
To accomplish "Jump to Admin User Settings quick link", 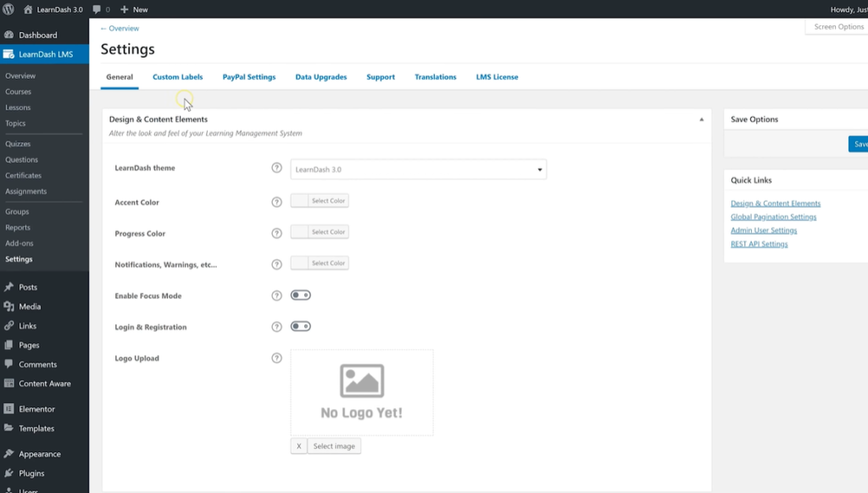I will 764,230.
